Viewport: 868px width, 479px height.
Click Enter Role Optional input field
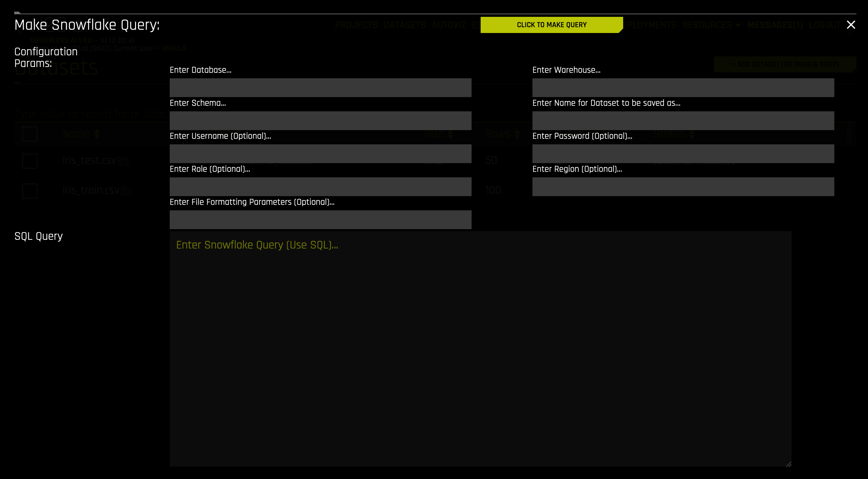point(320,186)
